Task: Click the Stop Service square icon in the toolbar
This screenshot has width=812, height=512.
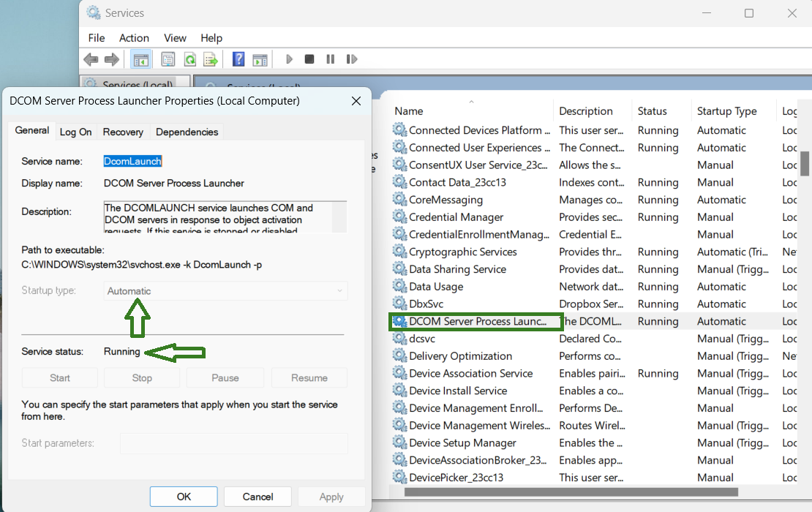Action: (x=309, y=59)
